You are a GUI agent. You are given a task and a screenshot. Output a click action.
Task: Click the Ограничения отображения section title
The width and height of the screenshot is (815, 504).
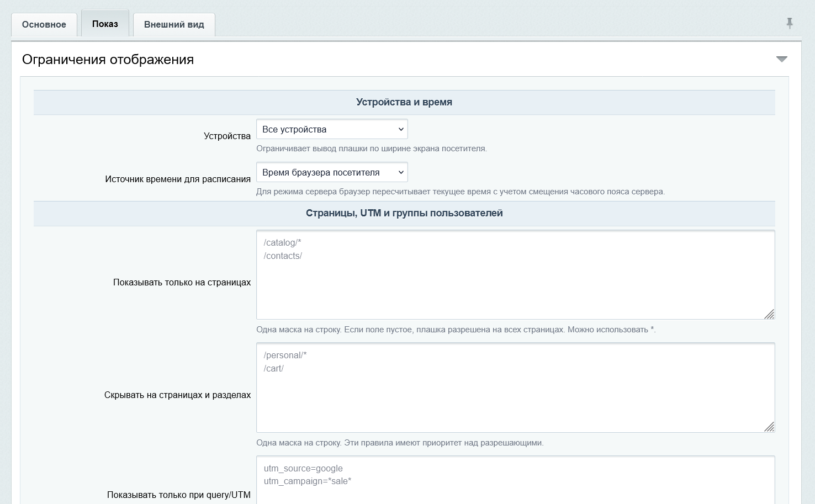tap(108, 59)
